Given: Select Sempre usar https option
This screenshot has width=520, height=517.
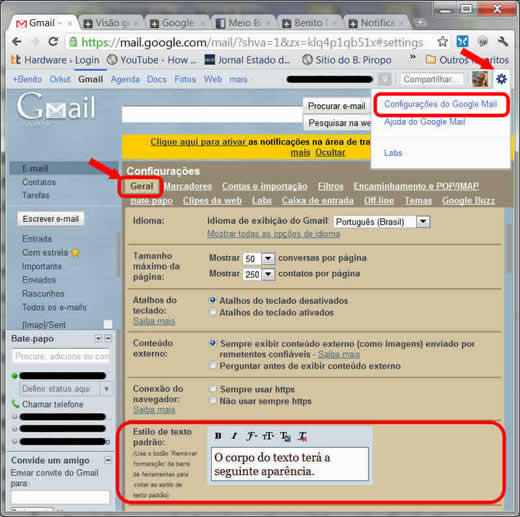Looking at the screenshot, I should 212,389.
